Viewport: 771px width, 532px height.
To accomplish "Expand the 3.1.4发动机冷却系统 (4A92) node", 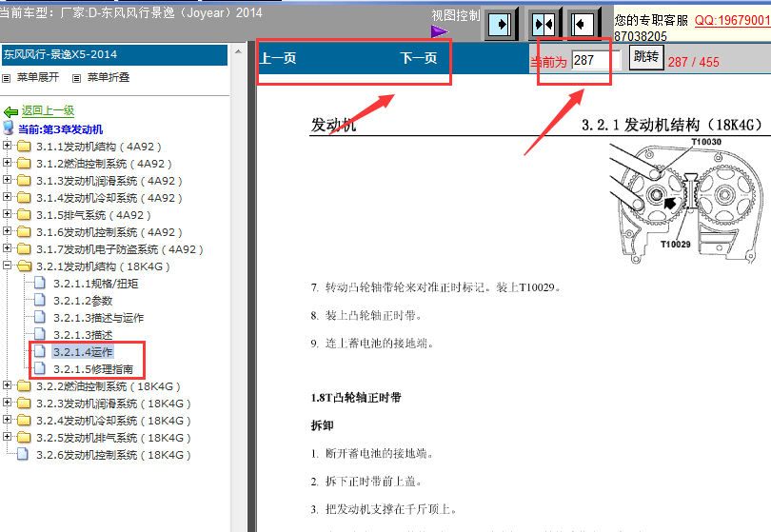I will [7, 197].
